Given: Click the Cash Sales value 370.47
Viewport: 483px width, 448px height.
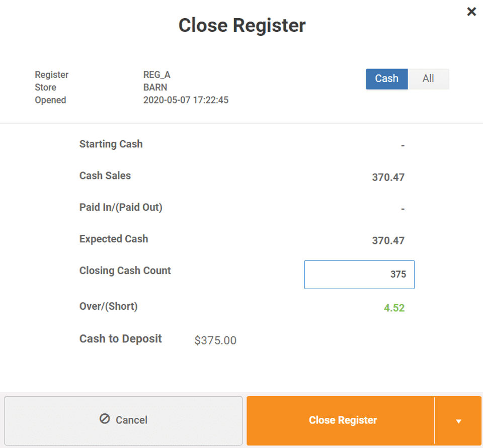Looking at the screenshot, I should [x=388, y=177].
